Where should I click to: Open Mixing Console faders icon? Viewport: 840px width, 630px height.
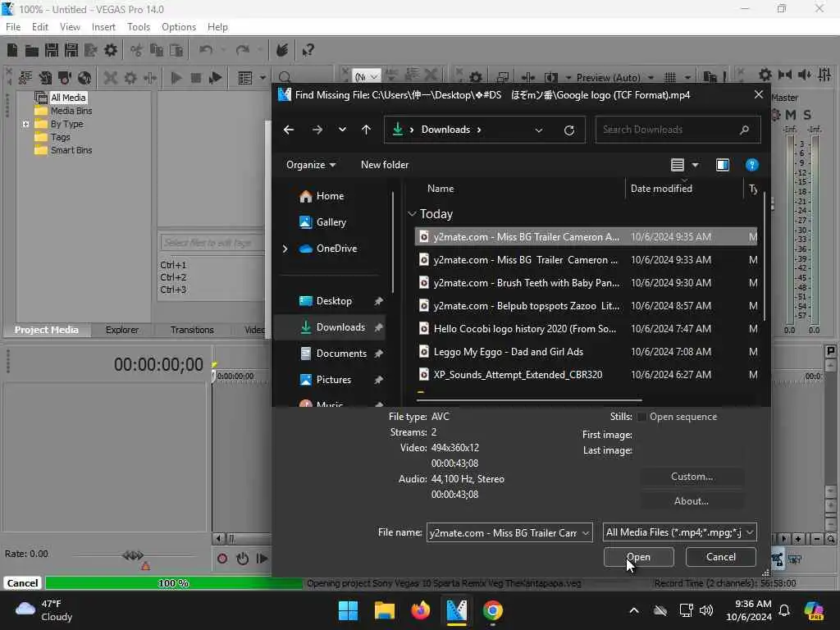[824, 75]
